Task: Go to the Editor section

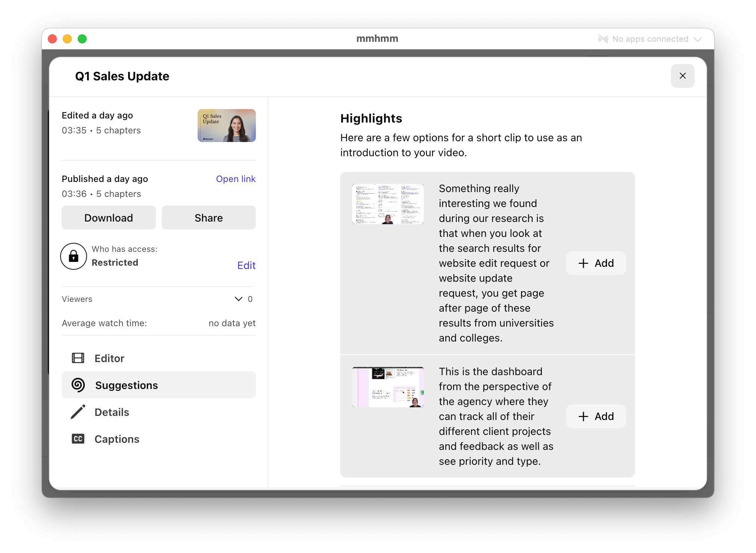Action: tap(109, 358)
